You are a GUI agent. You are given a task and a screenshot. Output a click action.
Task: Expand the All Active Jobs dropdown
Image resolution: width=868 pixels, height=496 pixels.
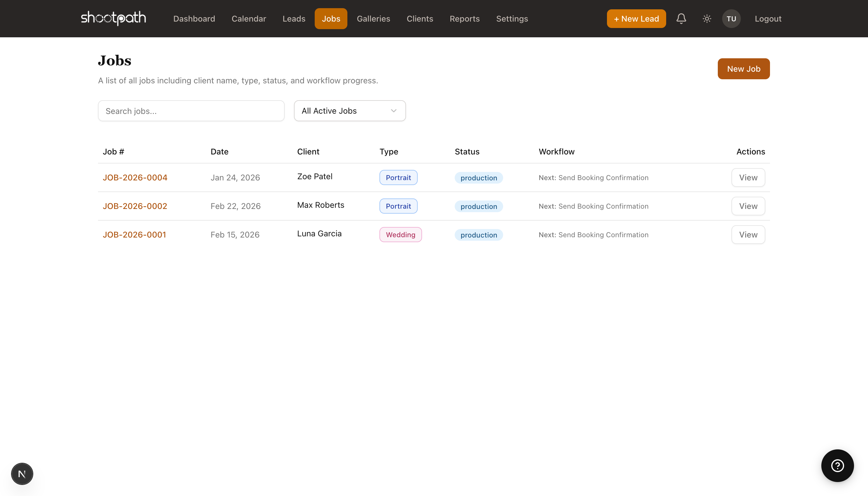(349, 111)
